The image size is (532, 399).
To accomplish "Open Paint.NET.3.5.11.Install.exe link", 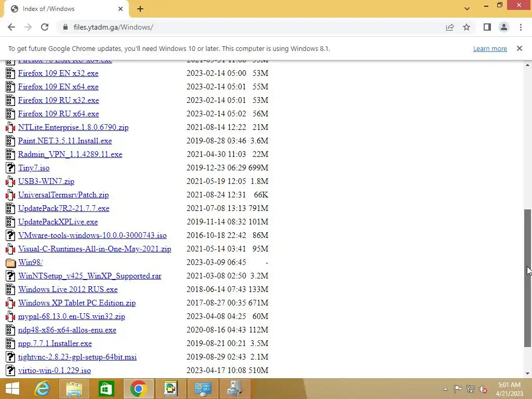I will point(65,141).
